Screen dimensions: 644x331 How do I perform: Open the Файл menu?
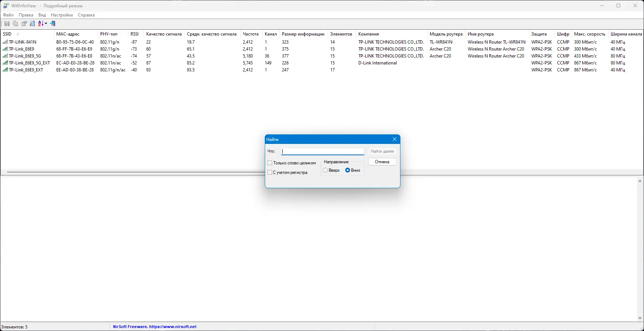point(8,15)
